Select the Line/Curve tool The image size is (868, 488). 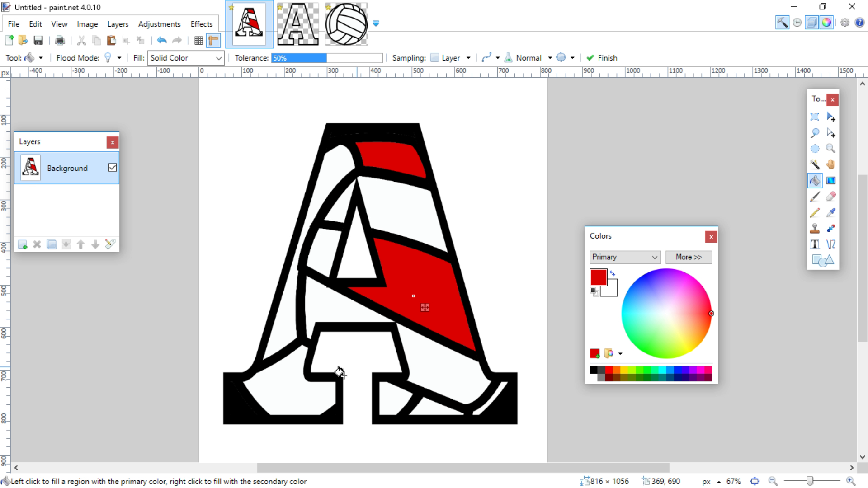pos(831,244)
